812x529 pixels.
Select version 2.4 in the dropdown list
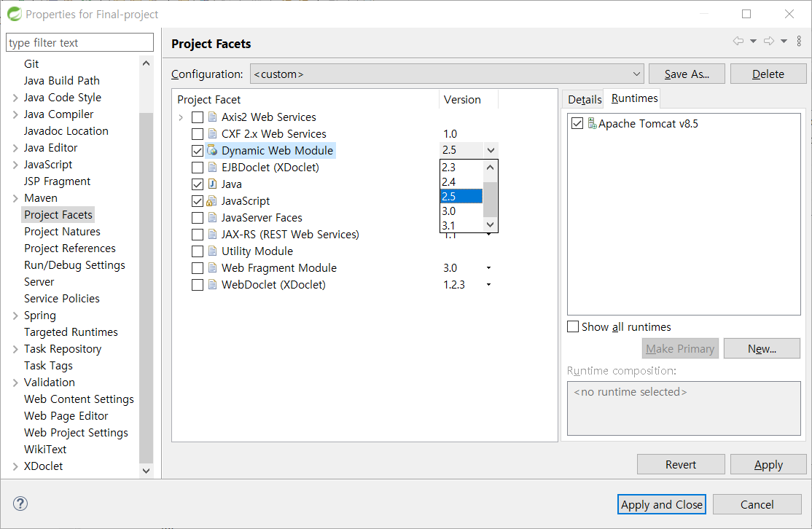point(461,181)
